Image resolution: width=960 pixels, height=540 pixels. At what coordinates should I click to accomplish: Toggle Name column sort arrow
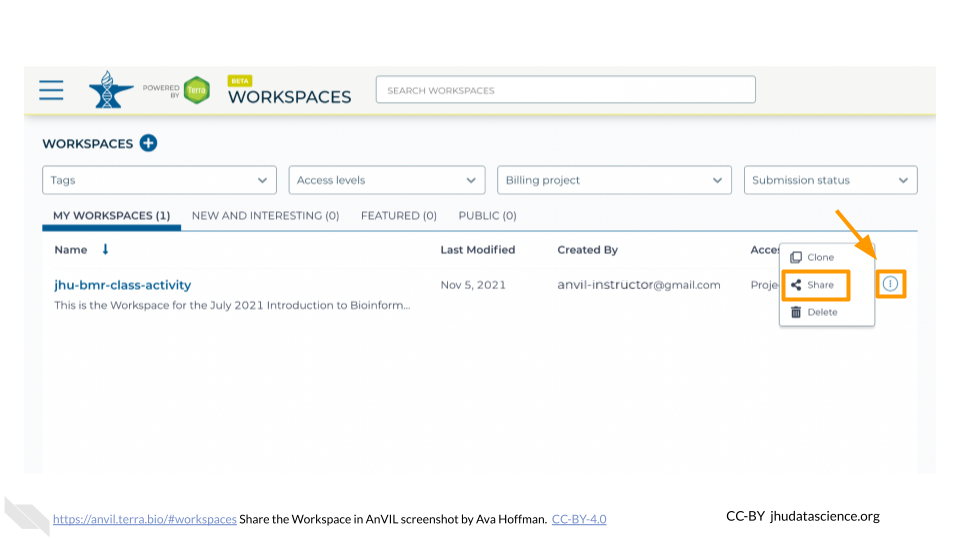pos(105,249)
